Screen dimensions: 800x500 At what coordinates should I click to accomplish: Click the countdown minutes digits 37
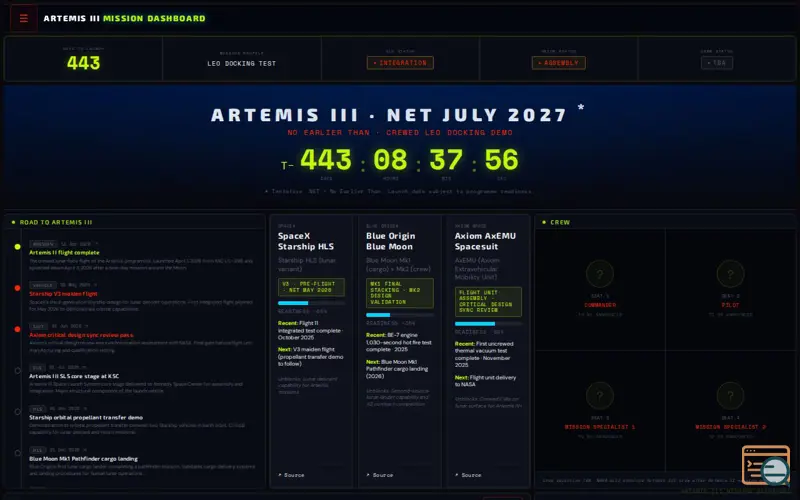click(446, 160)
